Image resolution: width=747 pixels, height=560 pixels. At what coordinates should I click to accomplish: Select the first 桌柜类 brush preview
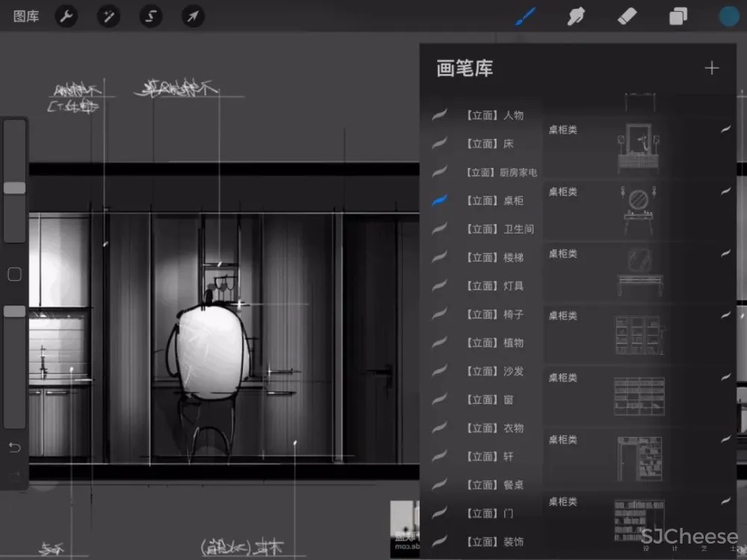(639, 146)
